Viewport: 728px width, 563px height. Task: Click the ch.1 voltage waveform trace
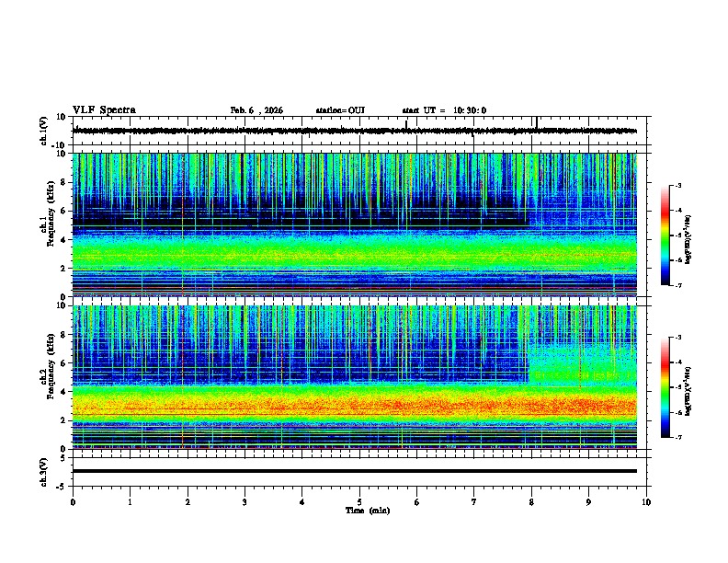[x=355, y=131]
